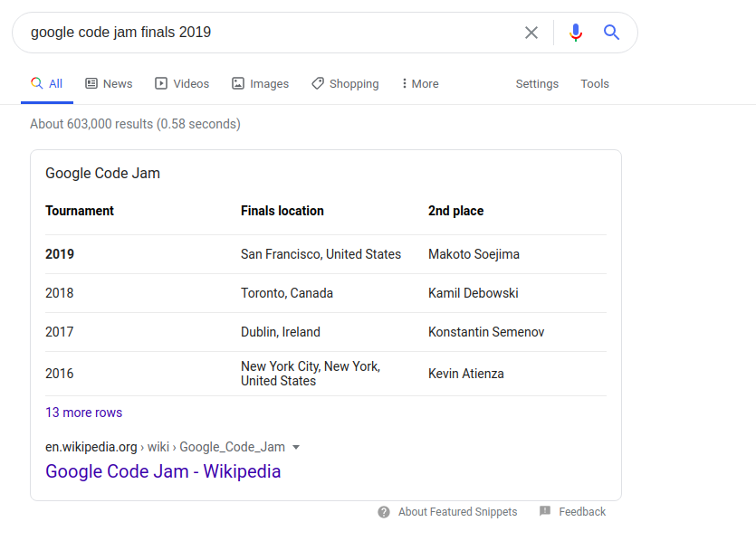The image size is (756, 541).
Task: Switch to the Shopping tab
Action: click(345, 83)
